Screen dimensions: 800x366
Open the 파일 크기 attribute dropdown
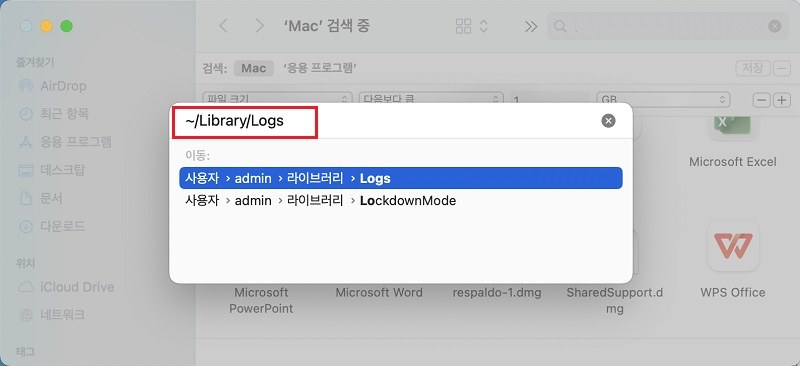point(277,99)
